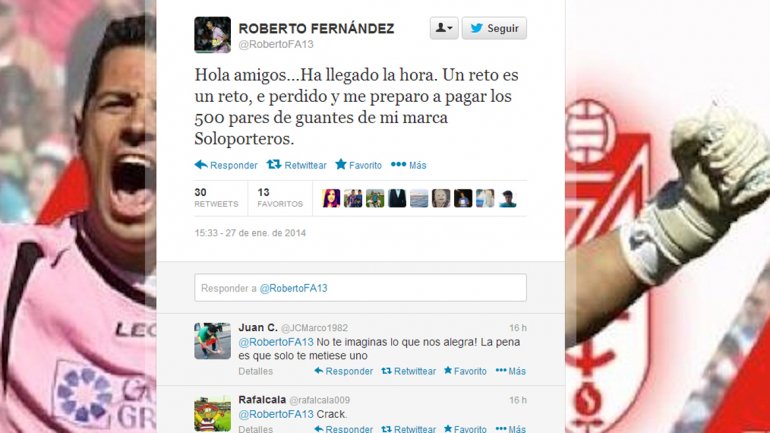Click the @RobertoFA13 handle in the header
The width and height of the screenshot is (770, 433).
pyautogui.click(x=275, y=44)
